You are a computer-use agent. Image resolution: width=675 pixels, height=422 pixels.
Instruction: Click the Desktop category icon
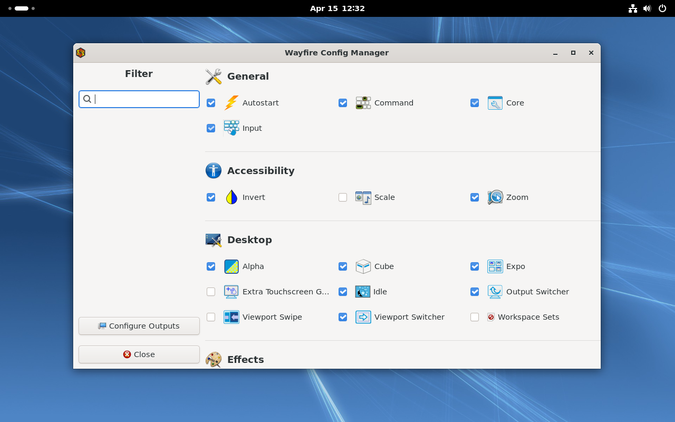[x=214, y=240]
